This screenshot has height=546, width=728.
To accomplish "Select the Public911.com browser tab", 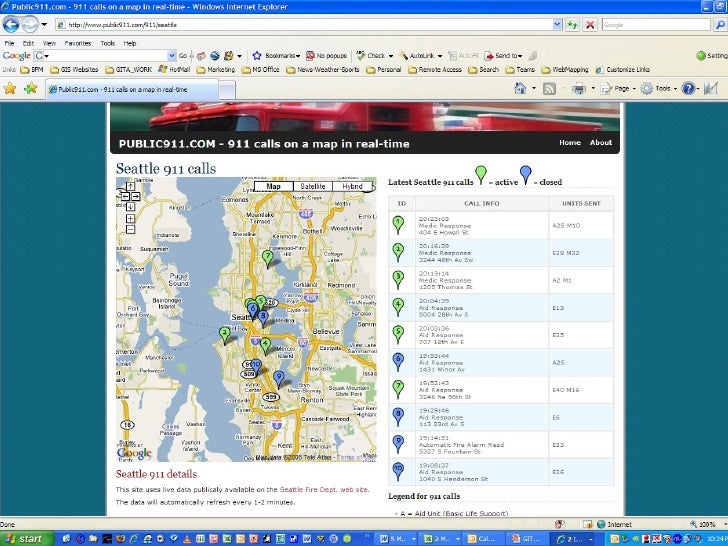I will pos(120,89).
